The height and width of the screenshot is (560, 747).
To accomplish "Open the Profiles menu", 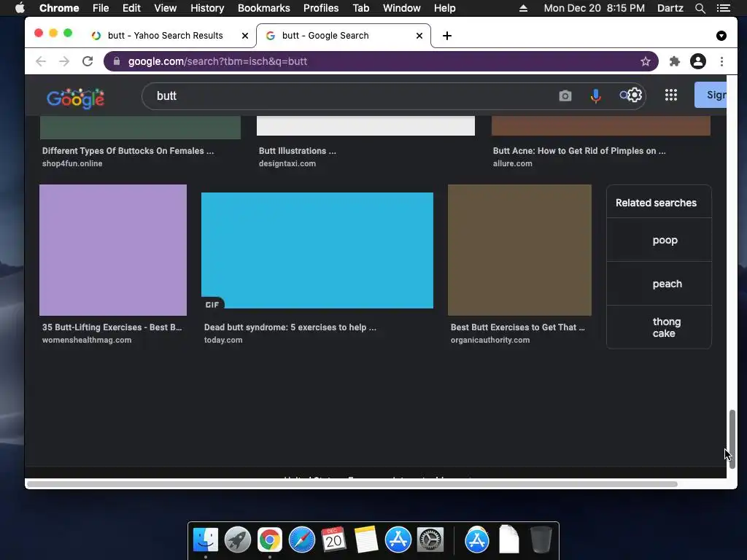I will click(321, 8).
